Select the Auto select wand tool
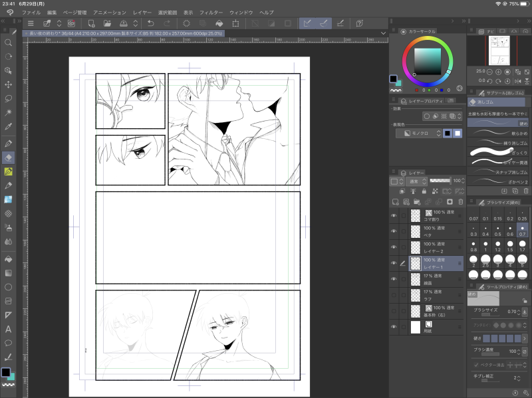The image size is (532, 398). click(9, 112)
